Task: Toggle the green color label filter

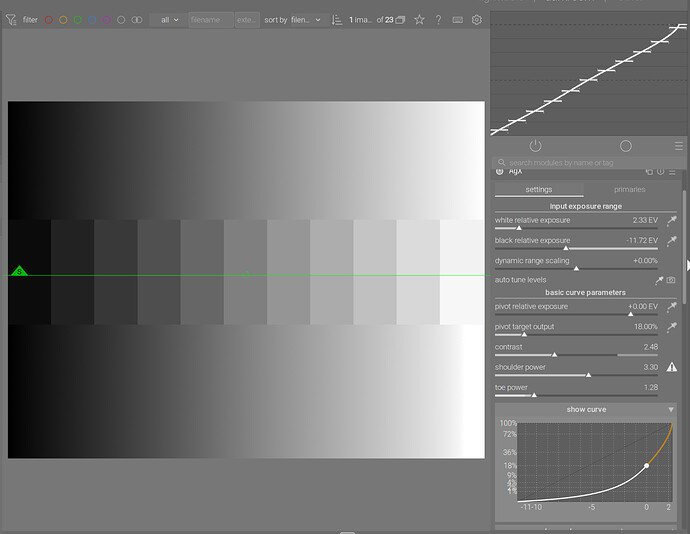Action: click(78, 20)
